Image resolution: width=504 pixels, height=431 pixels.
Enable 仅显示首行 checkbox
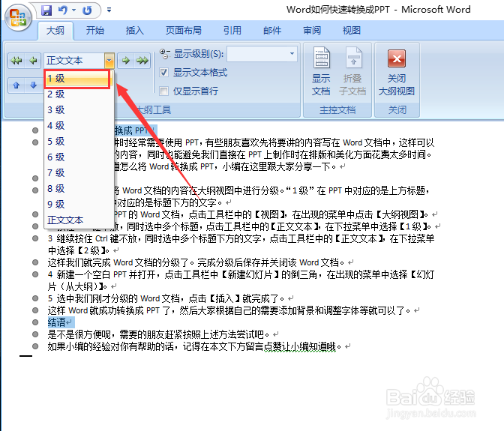pos(163,91)
